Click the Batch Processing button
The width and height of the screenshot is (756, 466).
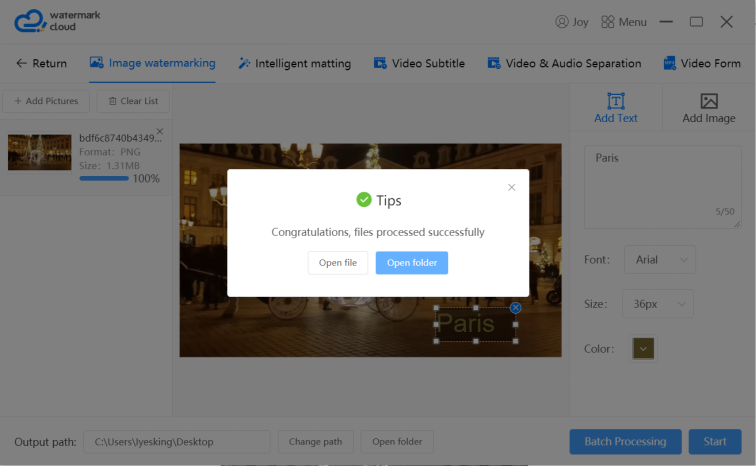(625, 441)
